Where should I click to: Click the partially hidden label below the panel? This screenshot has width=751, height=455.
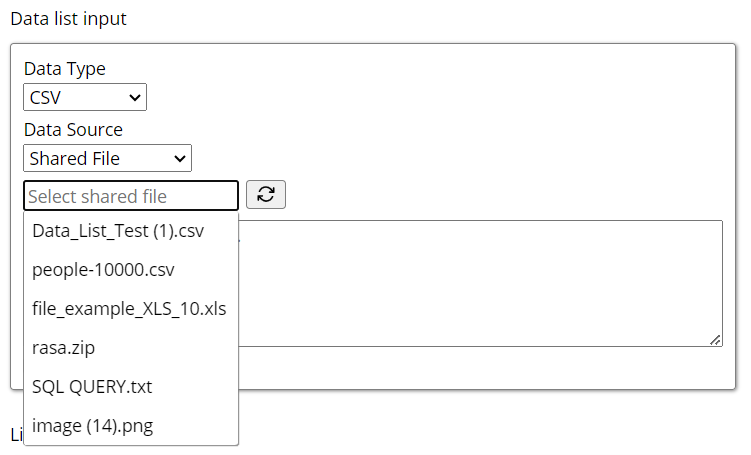tap(16, 435)
